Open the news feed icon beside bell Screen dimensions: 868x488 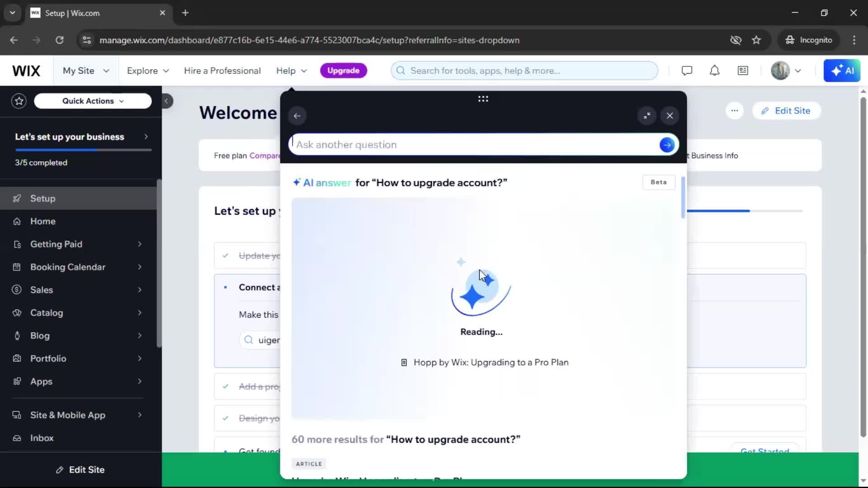(743, 71)
